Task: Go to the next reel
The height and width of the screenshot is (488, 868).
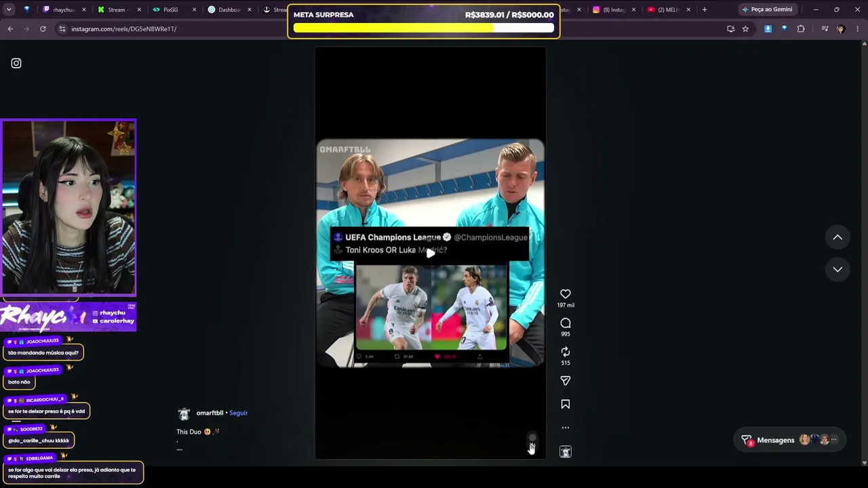Action: tap(837, 269)
